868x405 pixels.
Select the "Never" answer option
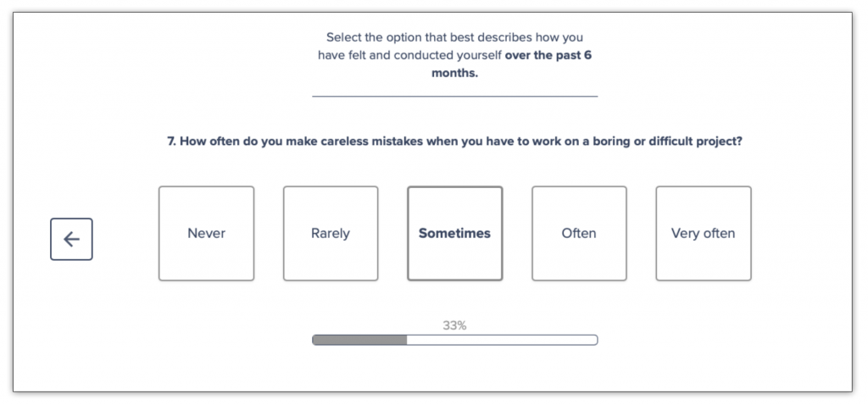coord(206,233)
